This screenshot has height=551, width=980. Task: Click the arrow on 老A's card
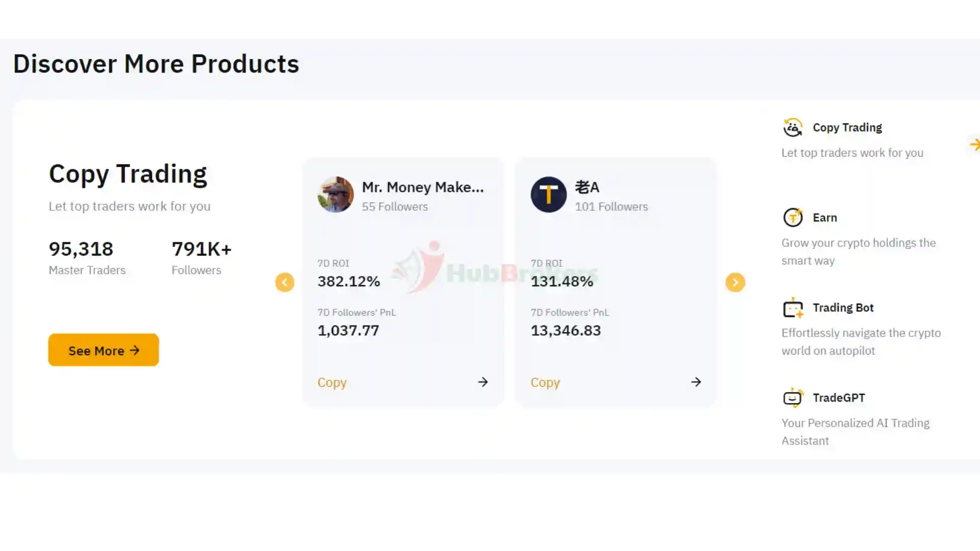point(696,382)
